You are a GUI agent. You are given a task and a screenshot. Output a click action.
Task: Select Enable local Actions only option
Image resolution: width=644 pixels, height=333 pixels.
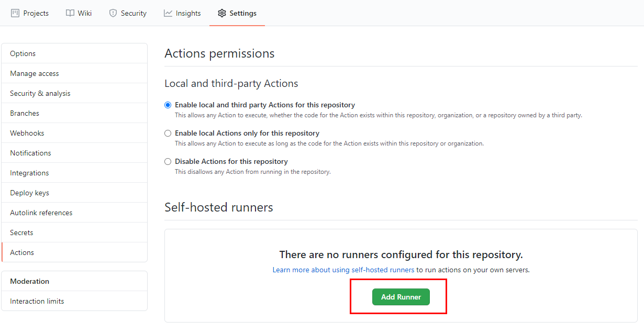pos(168,133)
